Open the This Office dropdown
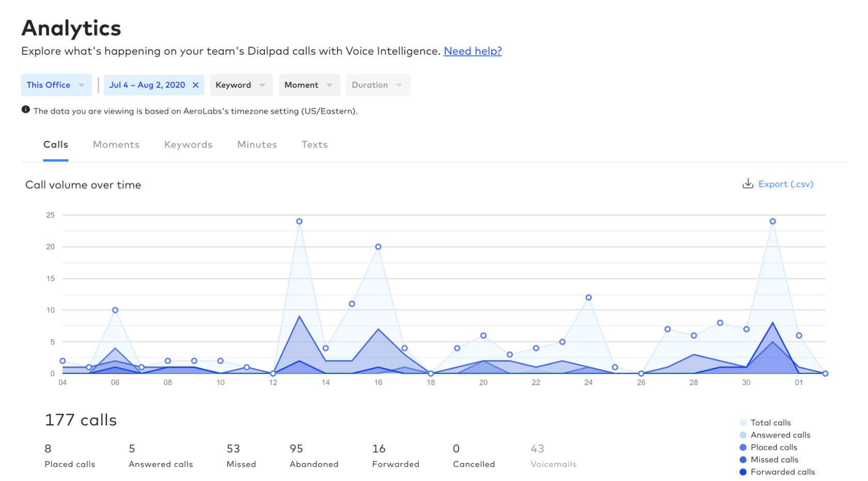The width and height of the screenshot is (868, 481). point(56,85)
